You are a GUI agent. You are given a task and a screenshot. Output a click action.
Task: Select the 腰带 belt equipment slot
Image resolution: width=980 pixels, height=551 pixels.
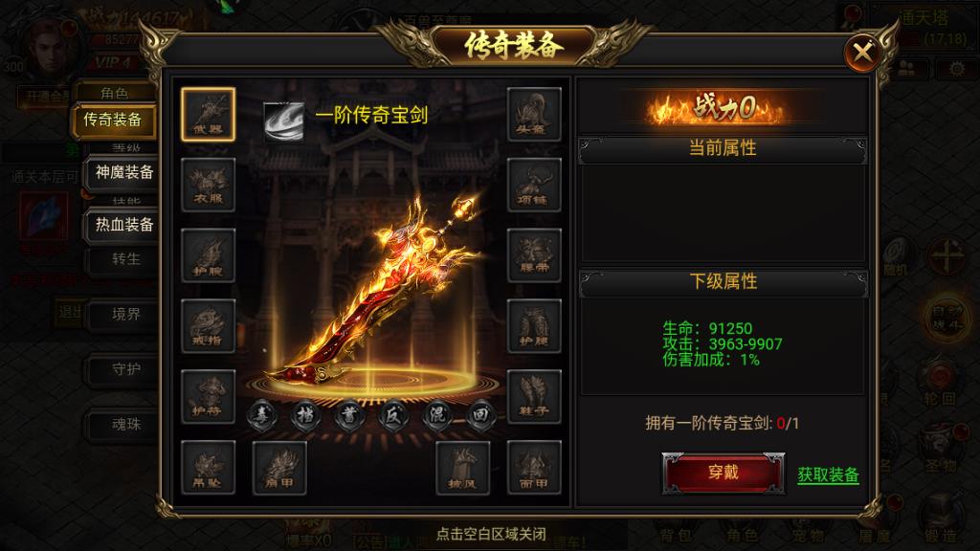point(534,255)
